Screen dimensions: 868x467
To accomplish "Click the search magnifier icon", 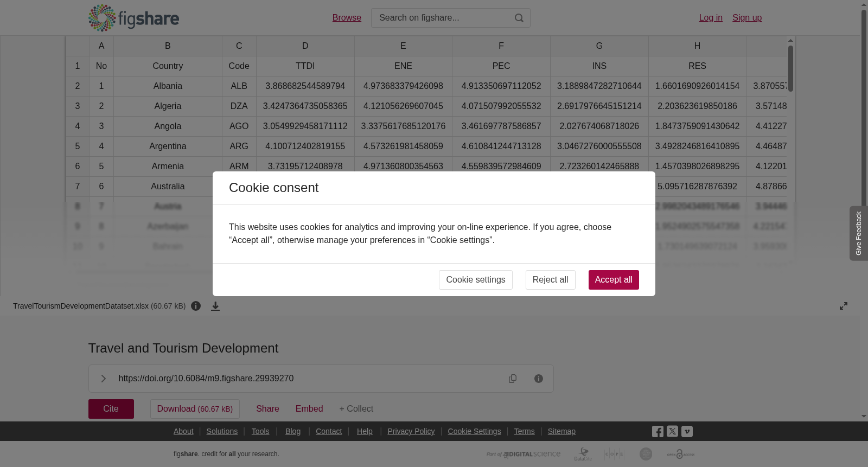I will click(x=519, y=18).
